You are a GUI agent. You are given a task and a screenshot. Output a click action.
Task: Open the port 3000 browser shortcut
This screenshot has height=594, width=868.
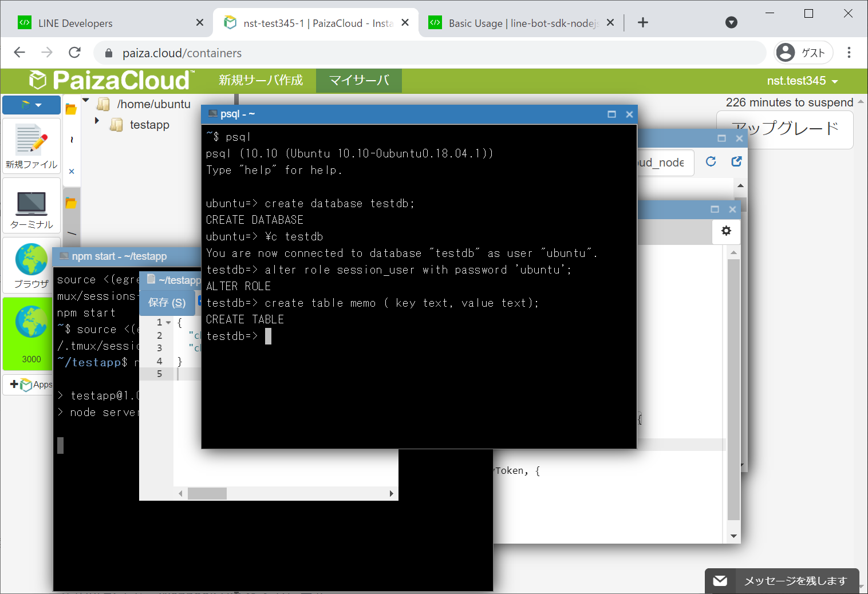pyautogui.click(x=31, y=334)
